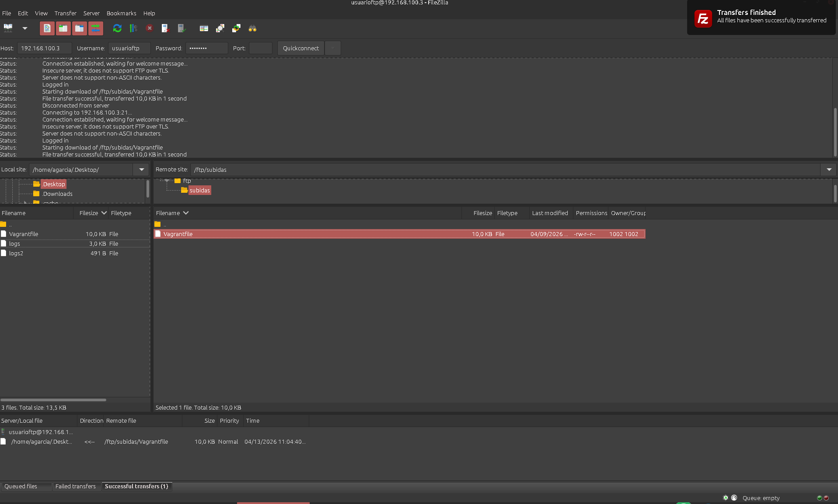Search remote files with binoculars icon
Viewport: 838px width, 504px height.
point(252,28)
